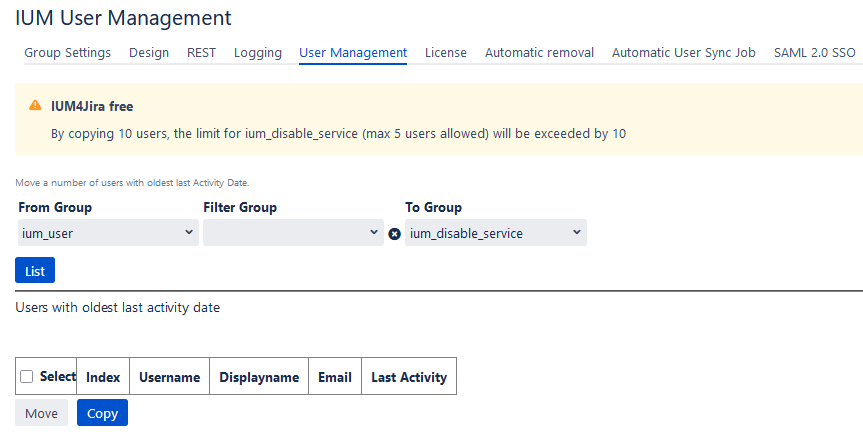Open the License tab

445,53
